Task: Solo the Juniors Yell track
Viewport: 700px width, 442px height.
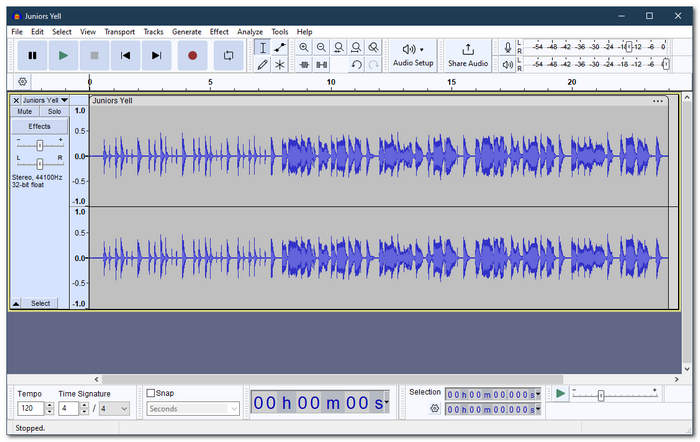Action: click(54, 112)
